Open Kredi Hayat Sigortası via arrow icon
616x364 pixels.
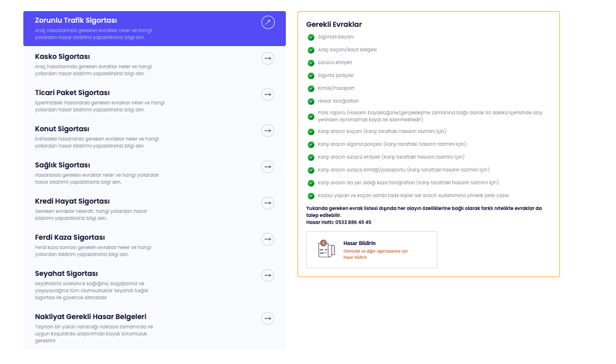(268, 203)
